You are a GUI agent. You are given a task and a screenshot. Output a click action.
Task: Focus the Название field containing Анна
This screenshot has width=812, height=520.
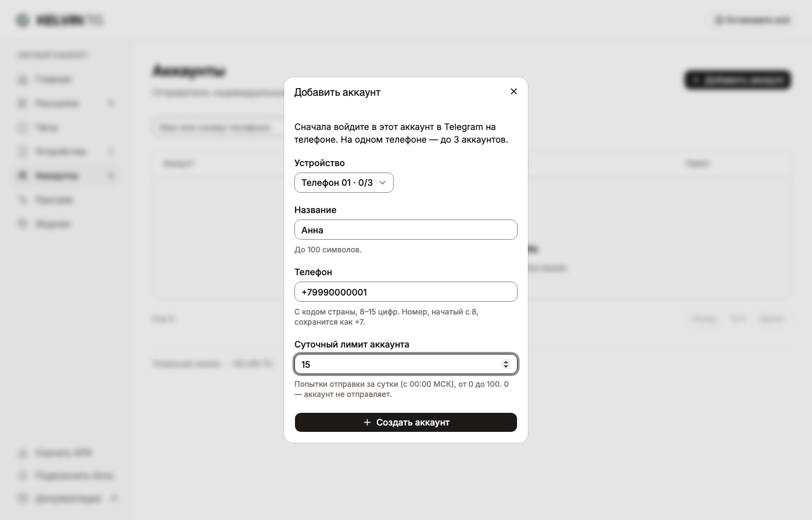tap(406, 230)
